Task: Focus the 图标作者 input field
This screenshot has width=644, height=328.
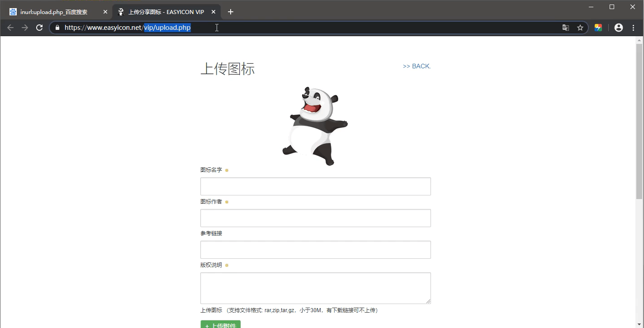Action: [316, 218]
